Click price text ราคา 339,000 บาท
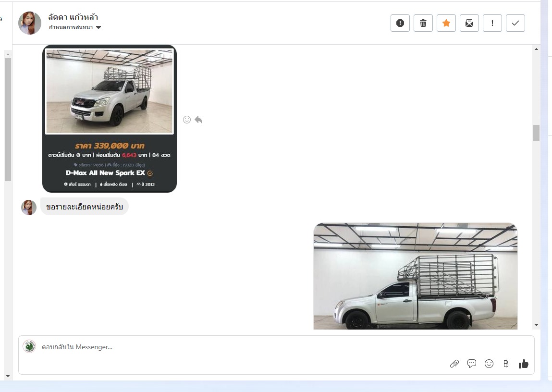This screenshot has width=552, height=392. click(x=110, y=146)
